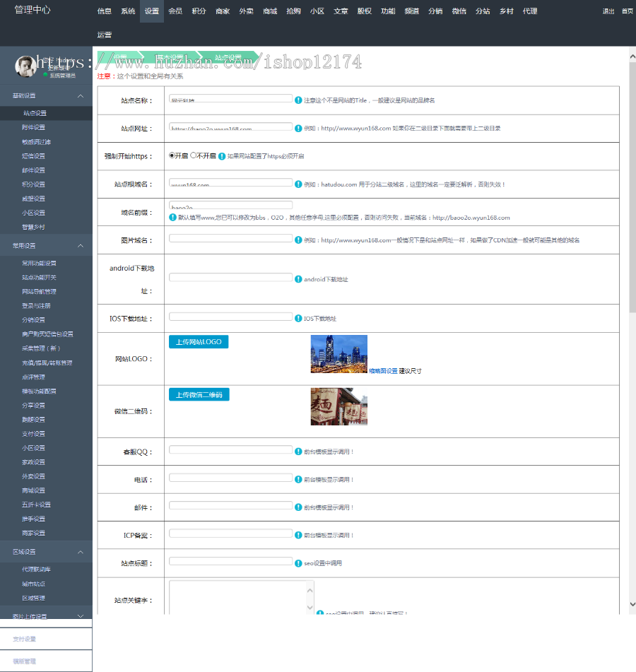Click info icon beside 站点名称 field

point(298,100)
